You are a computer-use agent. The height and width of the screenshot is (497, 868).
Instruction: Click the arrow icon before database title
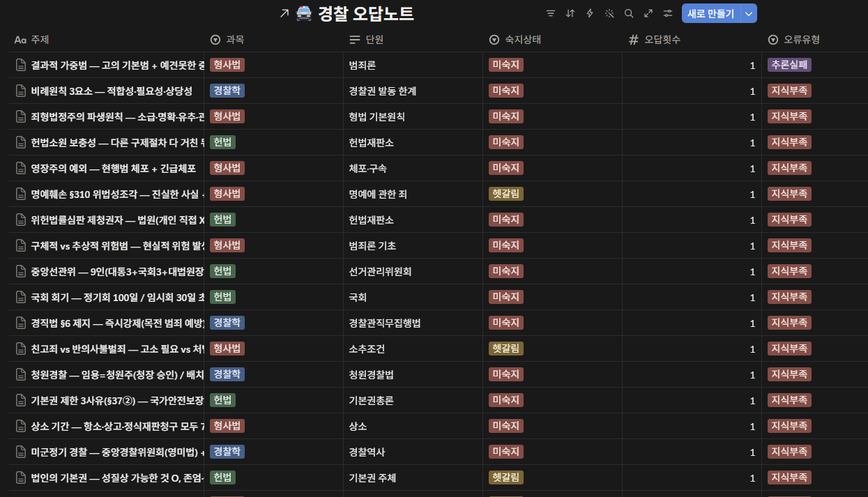coord(284,14)
